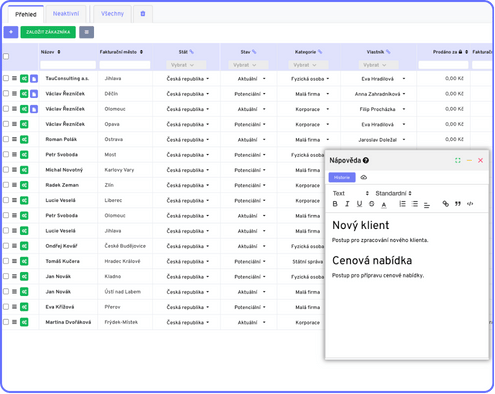Switch to the Neaktivní tab
This screenshot has width=495, height=394.
pyautogui.click(x=66, y=14)
